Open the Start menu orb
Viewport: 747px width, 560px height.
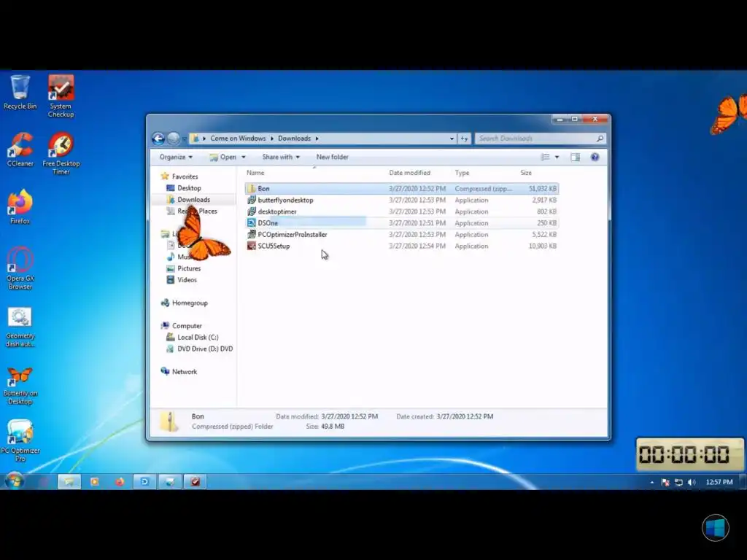pyautogui.click(x=15, y=481)
